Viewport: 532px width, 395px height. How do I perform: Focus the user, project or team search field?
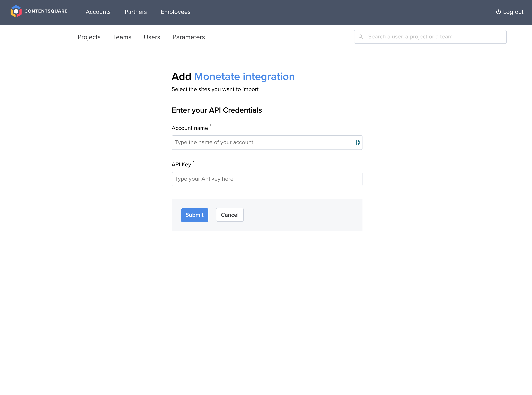coord(430,37)
